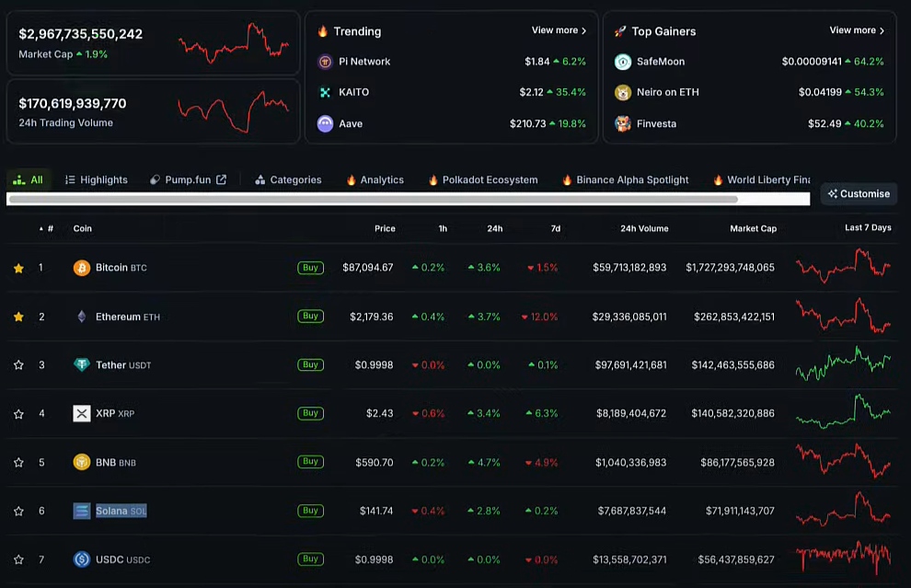The image size is (911, 588).
Task: Click the USDC coin logo icon
Action: pos(82,559)
